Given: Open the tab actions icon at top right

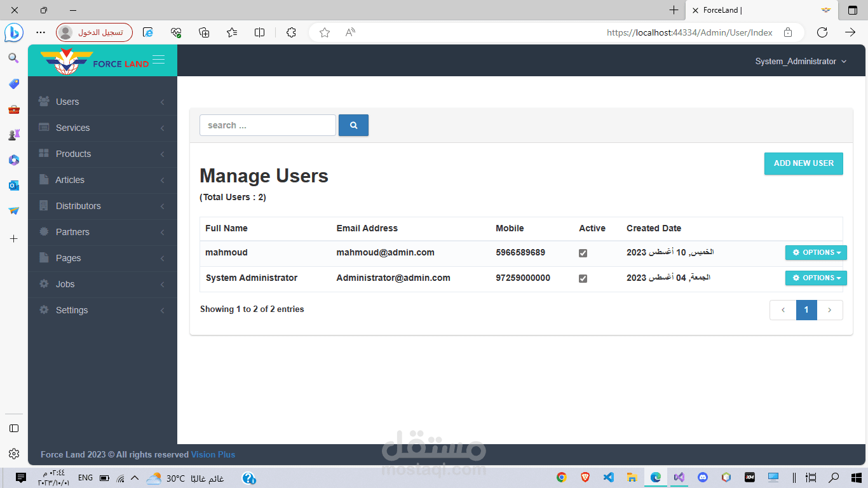Looking at the screenshot, I should pyautogui.click(x=853, y=10).
